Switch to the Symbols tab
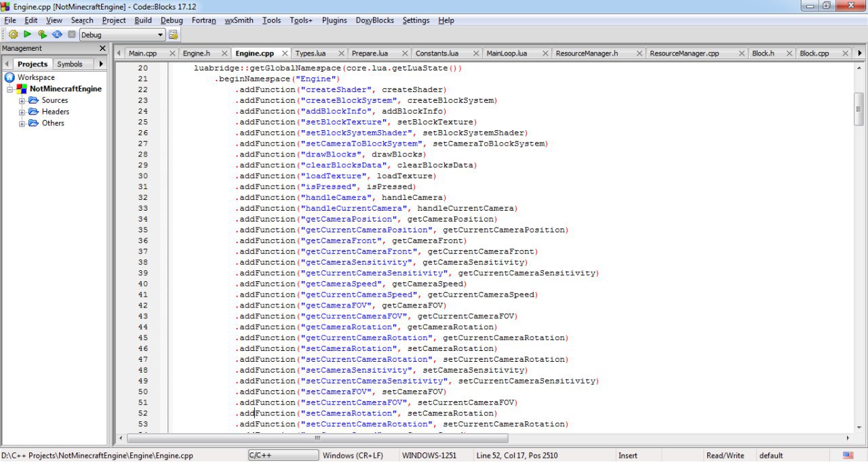 69,64
